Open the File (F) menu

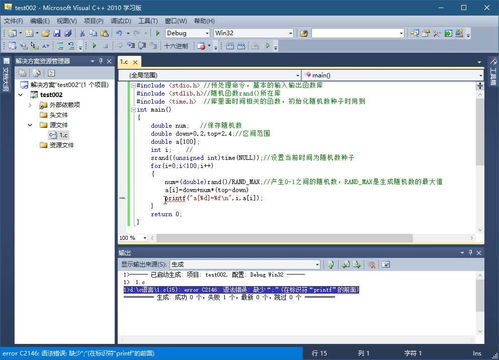click(x=13, y=21)
